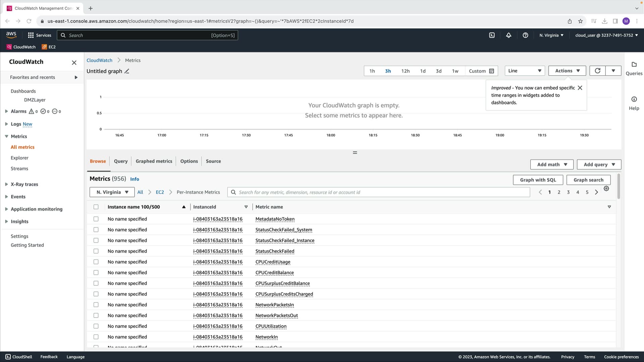Image resolution: width=644 pixels, height=362 pixels.
Task: Dismiss the Improved tooltip with the X
Action: click(x=580, y=88)
